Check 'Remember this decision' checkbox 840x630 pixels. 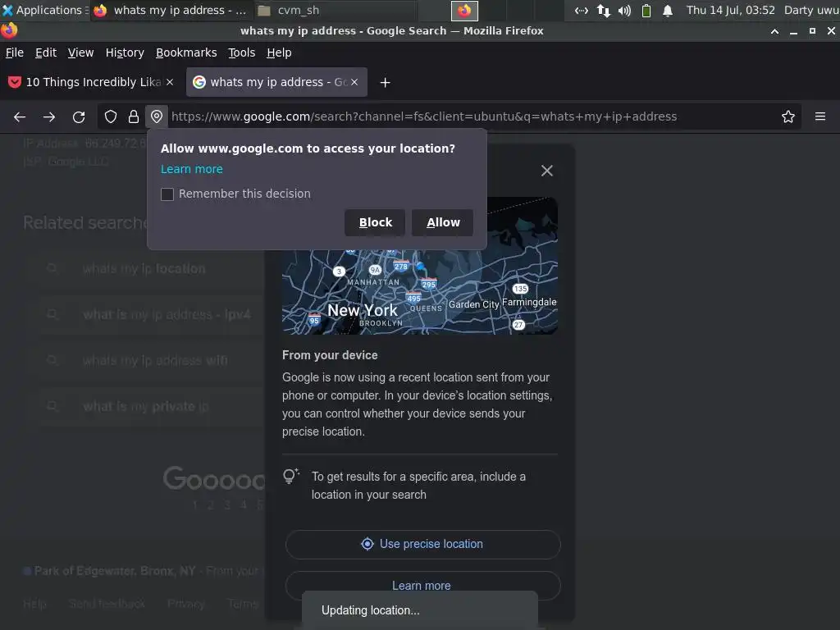pos(167,194)
